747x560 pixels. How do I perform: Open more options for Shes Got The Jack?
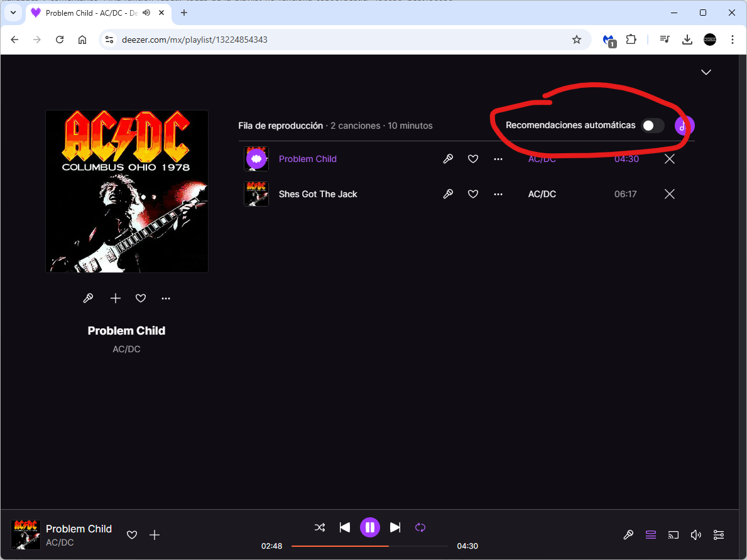click(498, 194)
